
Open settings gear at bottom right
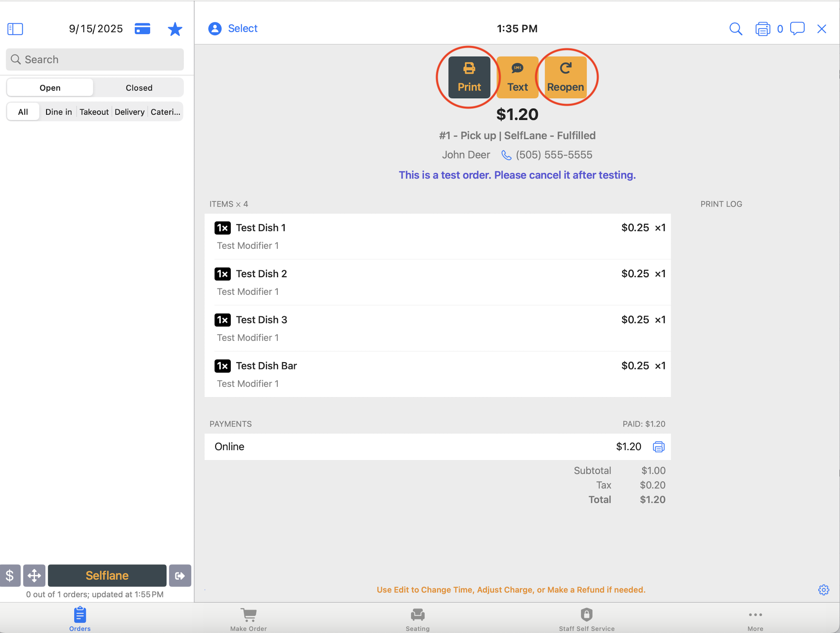(x=823, y=590)
